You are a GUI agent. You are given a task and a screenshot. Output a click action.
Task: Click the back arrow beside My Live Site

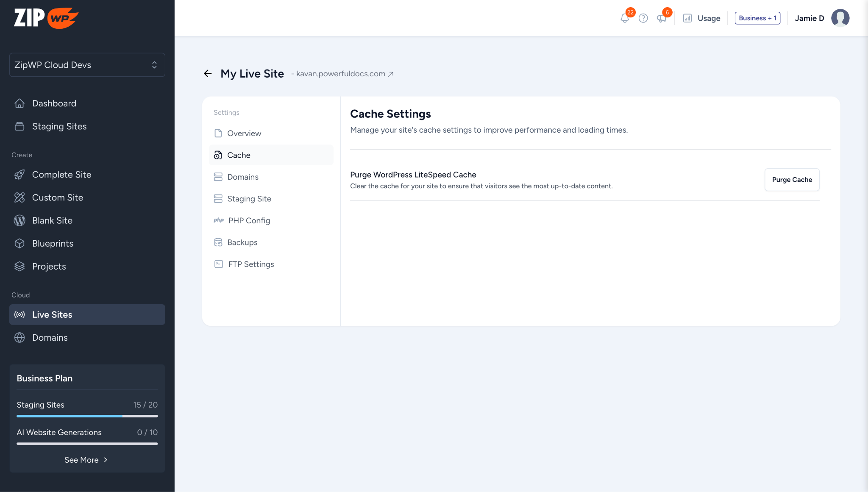(208, 74)
